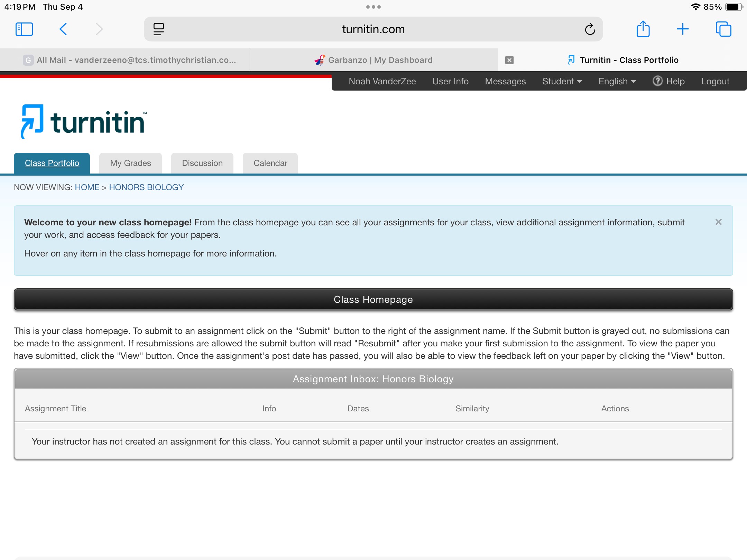Screen dimensions: 747x560
Task: Tap the Wi-Fi status icon
Action: click(695, 7)
